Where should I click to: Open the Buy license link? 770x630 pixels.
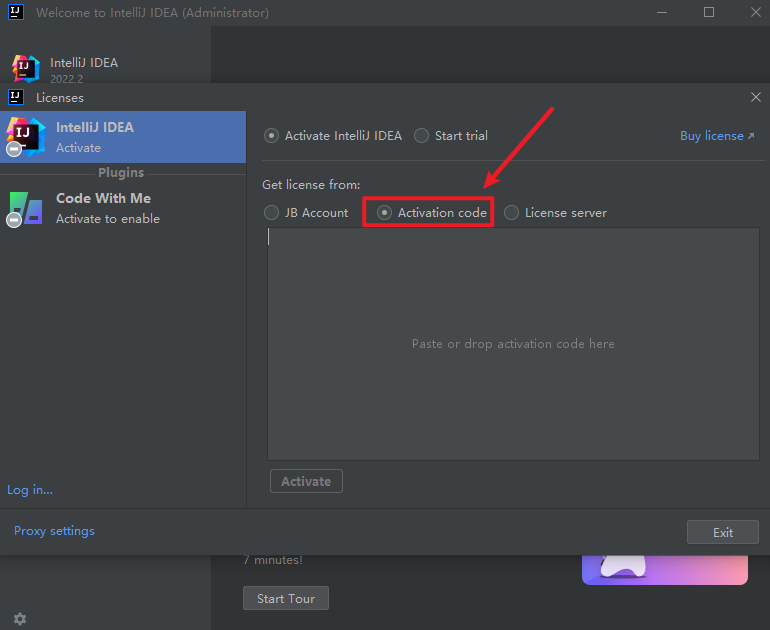[717, 136]
